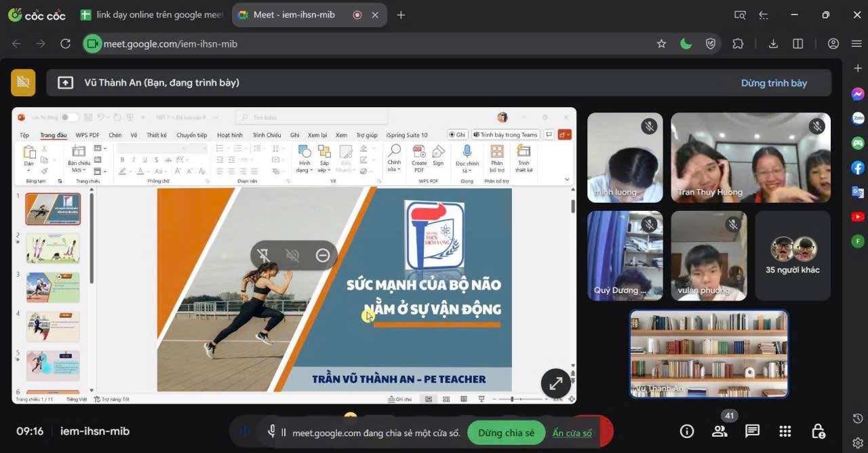Open Messenger from the browser sidebar
868x453 pixels.
click(858, 94)
